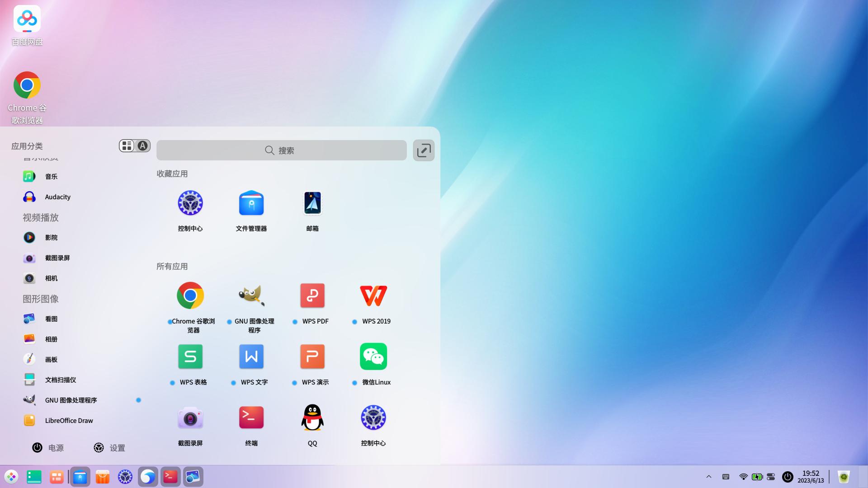This screenshot has height=488, width=868.
Task: Expand hidden system tray icons
Action: (708, 477)
